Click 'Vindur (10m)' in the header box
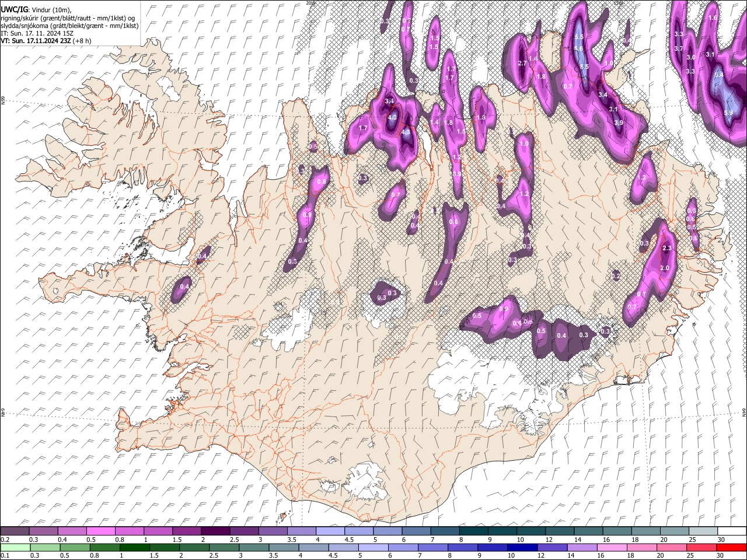 pos(50,10)
